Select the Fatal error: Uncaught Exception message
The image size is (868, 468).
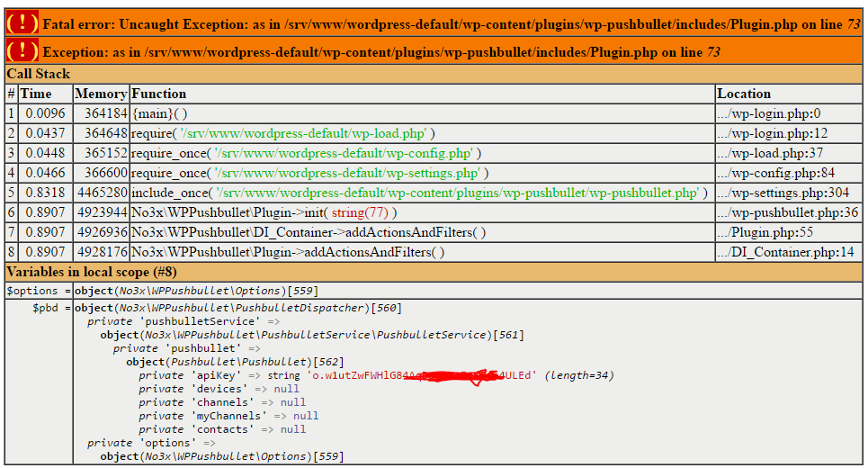tap(452, 24)
